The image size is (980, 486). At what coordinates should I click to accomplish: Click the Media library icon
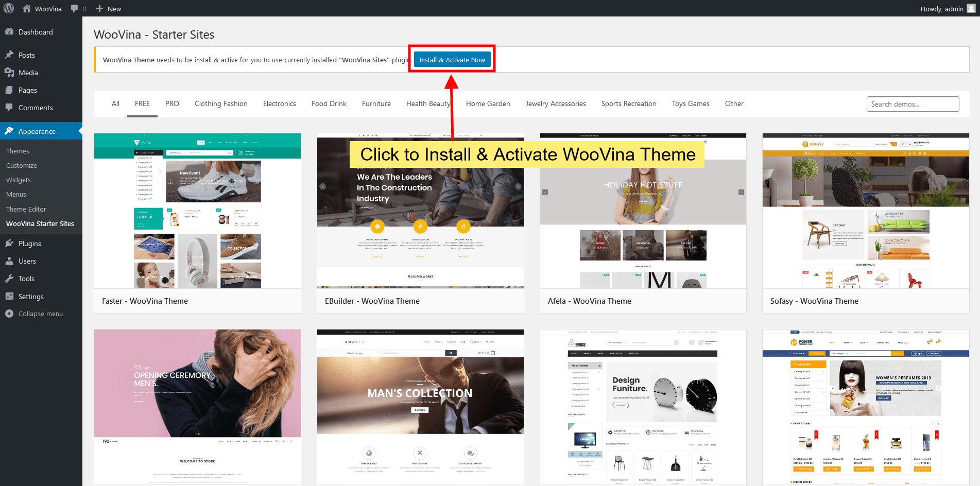click(x=9, y=73)
